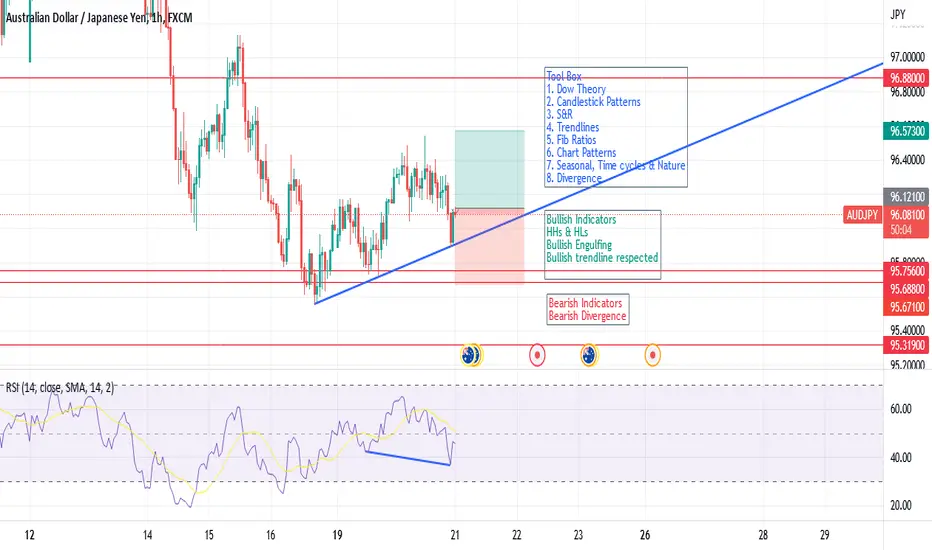
Task: Select the RSI (14, close, SMA, 14, 2) indicator label
Action: coord(59,388)
